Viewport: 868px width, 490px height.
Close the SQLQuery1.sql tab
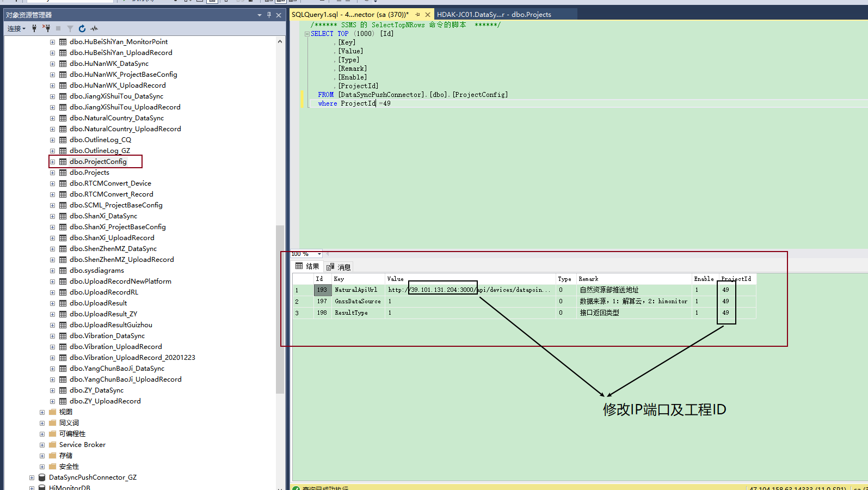tap(427, 15)
